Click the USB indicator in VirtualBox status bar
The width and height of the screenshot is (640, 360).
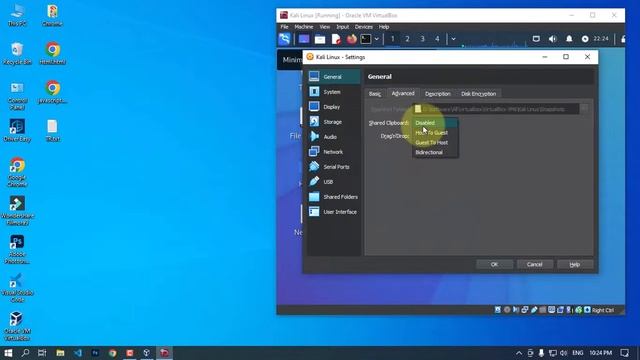tap(534, 310)
